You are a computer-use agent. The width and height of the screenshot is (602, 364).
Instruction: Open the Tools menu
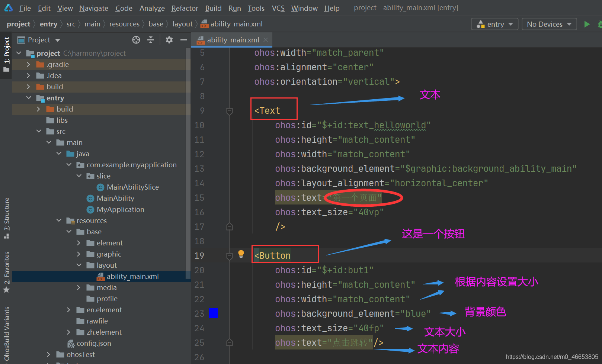(x=256, y=8)
